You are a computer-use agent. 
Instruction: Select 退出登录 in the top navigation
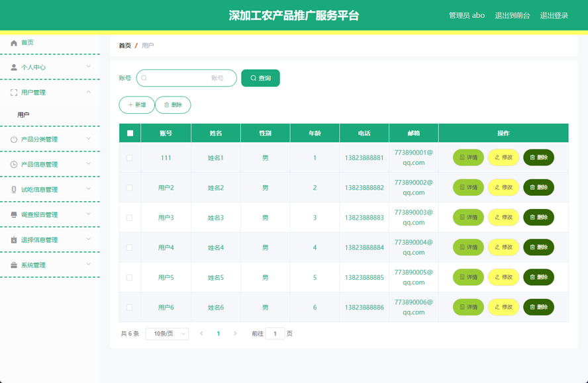pyautogui.click(x=554, y=15)
